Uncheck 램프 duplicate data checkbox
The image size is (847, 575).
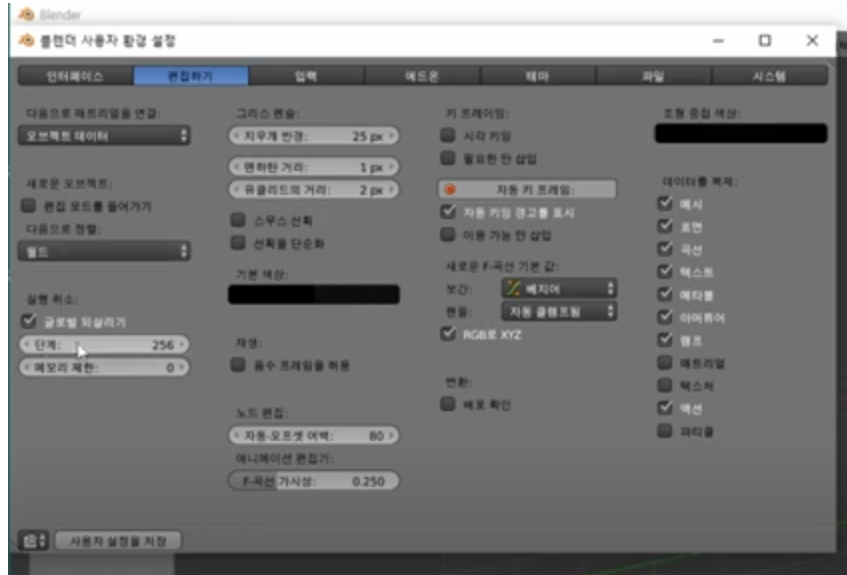tap(665, 339)
